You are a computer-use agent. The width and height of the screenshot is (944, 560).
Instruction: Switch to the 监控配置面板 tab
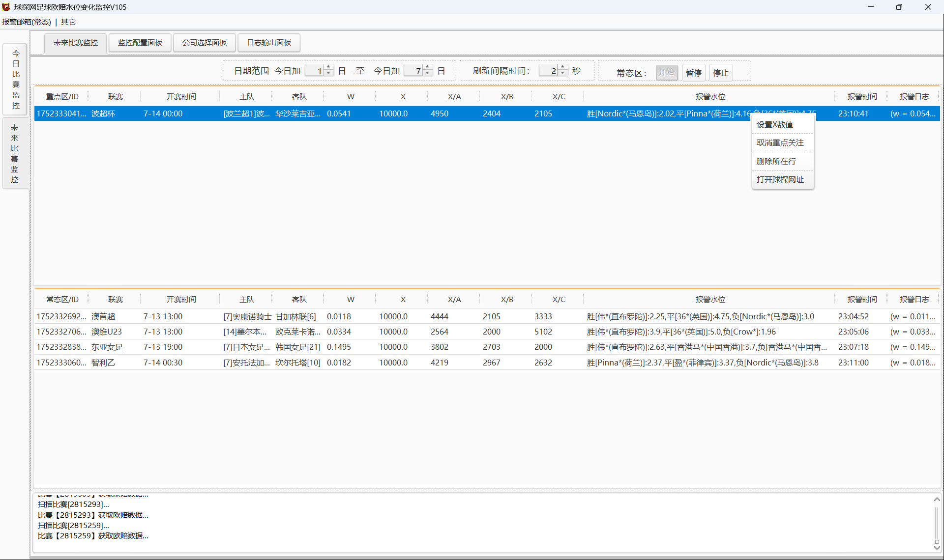(x=140, y=43)
